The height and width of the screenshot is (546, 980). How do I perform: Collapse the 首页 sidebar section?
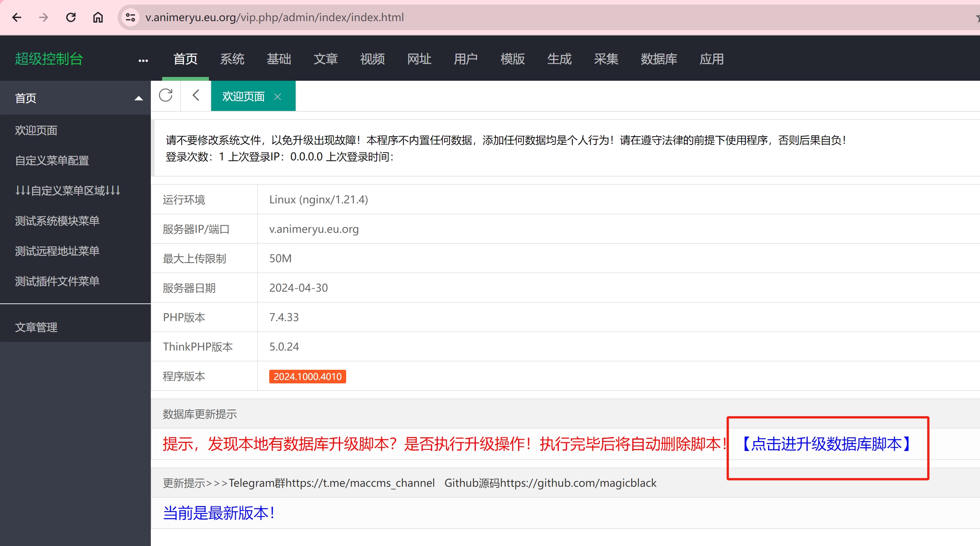point(138,98)
